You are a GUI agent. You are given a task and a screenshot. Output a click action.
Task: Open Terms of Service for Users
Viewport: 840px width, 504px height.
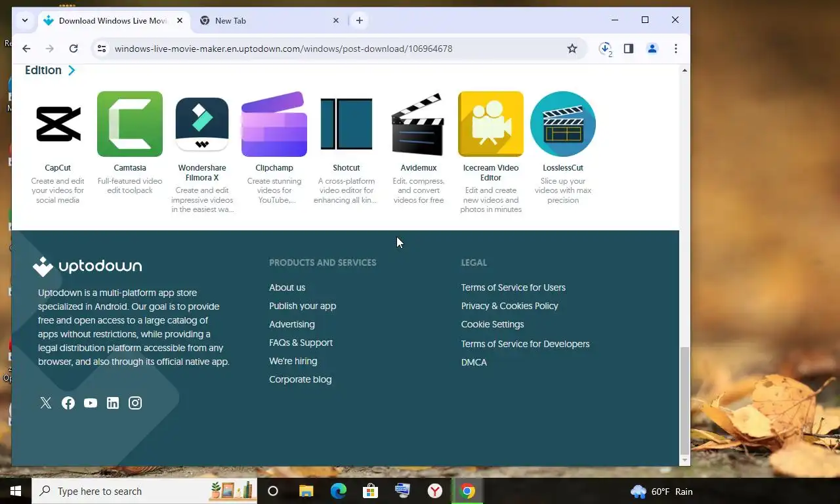(x=513, y=287)
